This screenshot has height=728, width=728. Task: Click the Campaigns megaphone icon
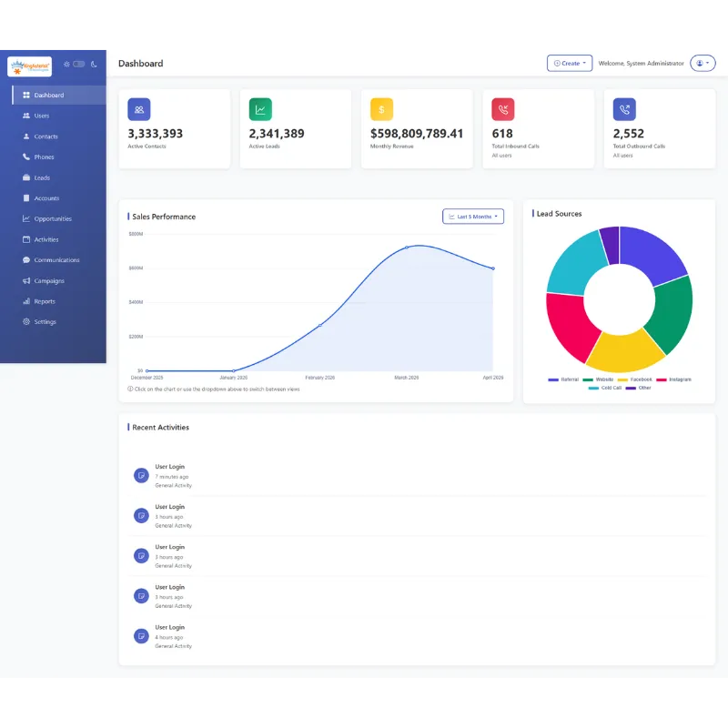tap(26, 280)
